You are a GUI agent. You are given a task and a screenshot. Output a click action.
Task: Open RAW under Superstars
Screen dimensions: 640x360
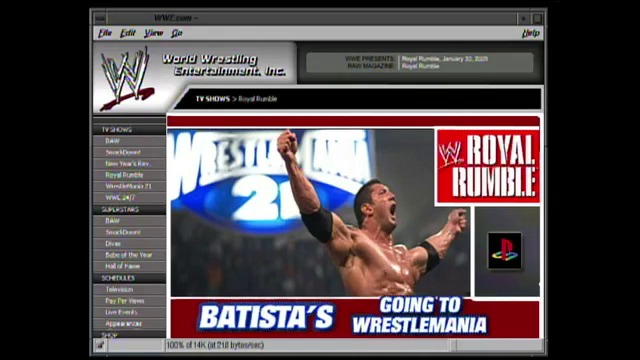pyautogui.click(x=112, y=221)
